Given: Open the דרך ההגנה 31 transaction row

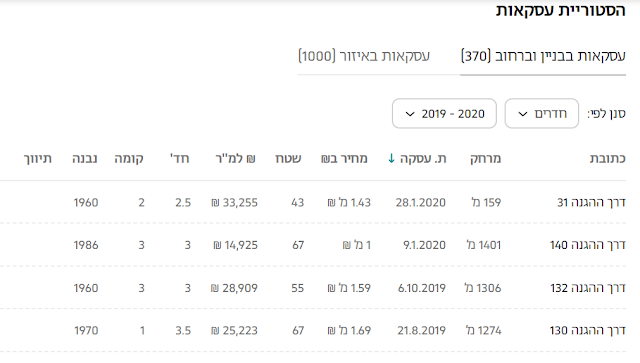Looking at the screenshot, I should coord(313,202).
